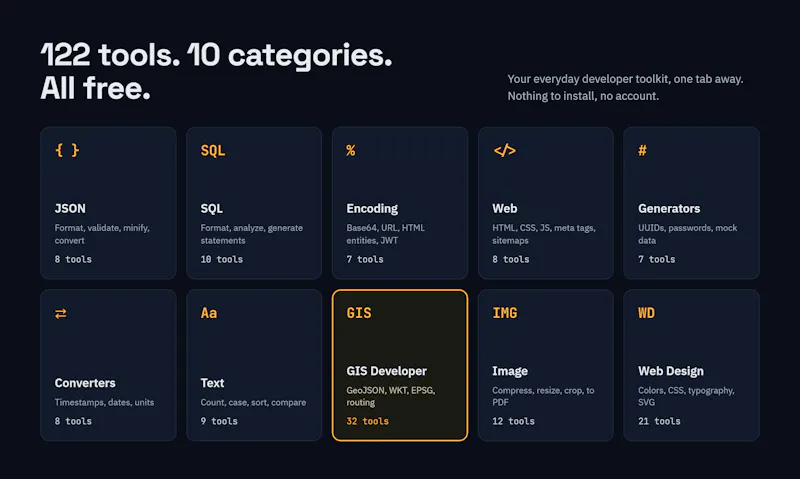Image resolution: width=800 pixels, height=479 pixels.
Task: Click "Format, analyze, generate statements" description
Action: pyautogui.click(x=252, y=234)
